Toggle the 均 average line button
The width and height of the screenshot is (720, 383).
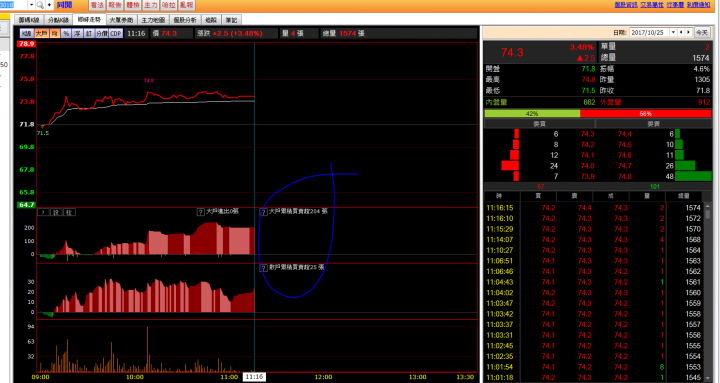pyautogui.click(x=55, y=34)
